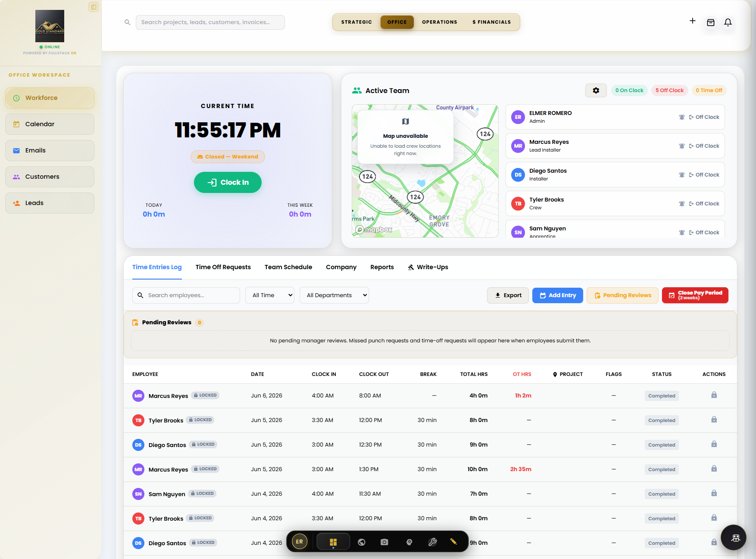Screen dimensions: 756x559
Task: Open the Time Entries Log tab
Action: coord(157,267)
